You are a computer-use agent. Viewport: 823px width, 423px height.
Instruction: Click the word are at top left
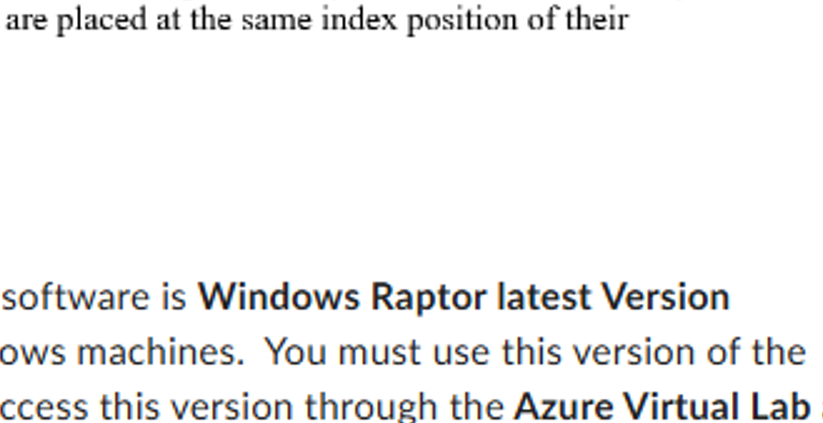[x=26, y=21]
